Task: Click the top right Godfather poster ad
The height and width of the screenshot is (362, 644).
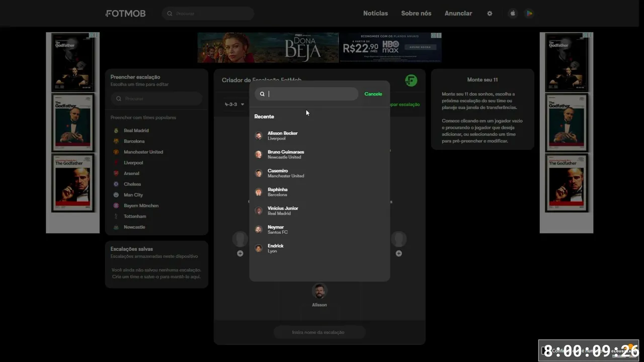Action: click(x=567, y=62)
